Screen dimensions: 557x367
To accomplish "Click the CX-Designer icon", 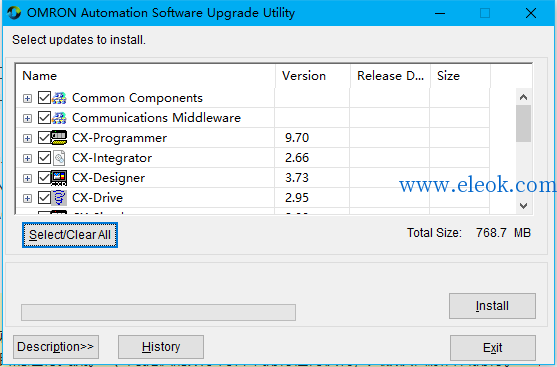I will 59,178.
